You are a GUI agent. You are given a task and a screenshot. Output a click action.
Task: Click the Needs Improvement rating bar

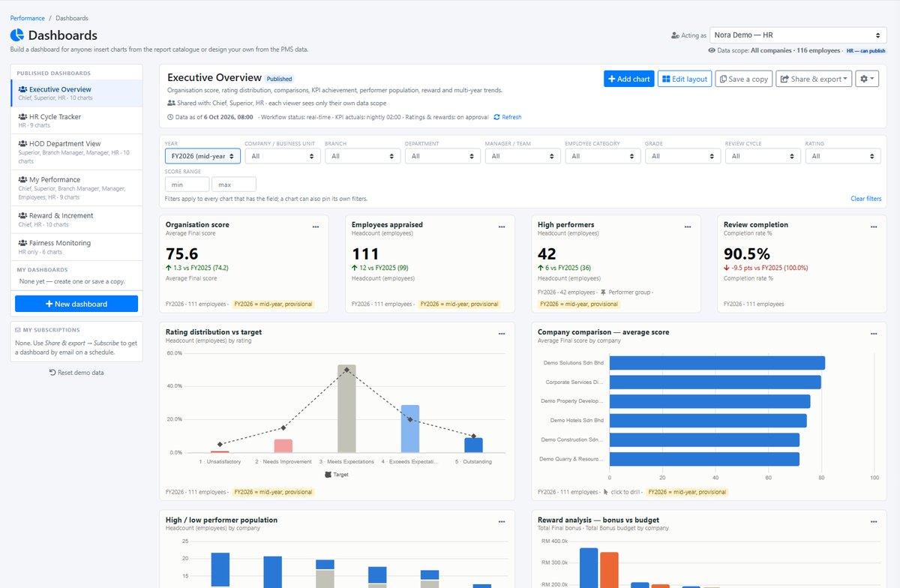click(283, 446)
